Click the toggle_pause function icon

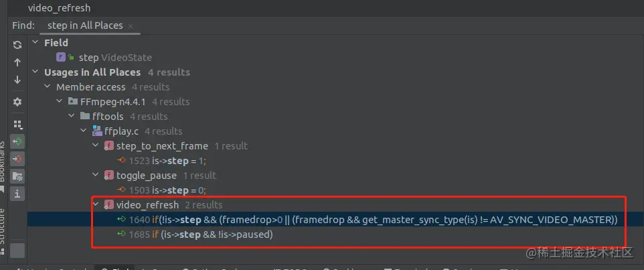coord(109,176)
